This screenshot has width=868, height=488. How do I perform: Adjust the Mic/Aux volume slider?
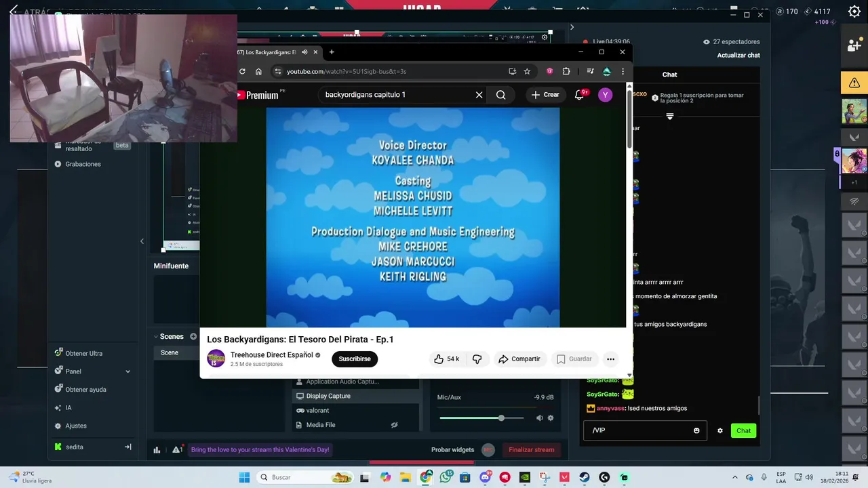[x=481, y=418]
